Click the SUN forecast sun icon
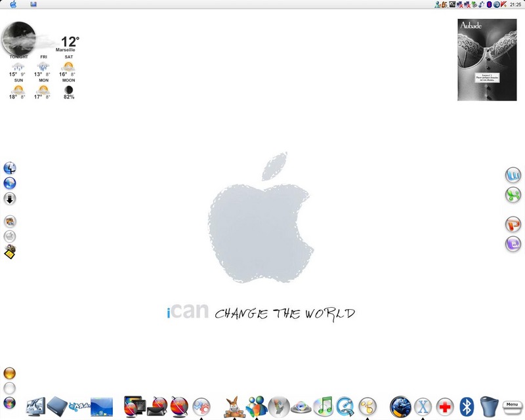This screenshot has width=525, height=420. (x=18, y=89)
